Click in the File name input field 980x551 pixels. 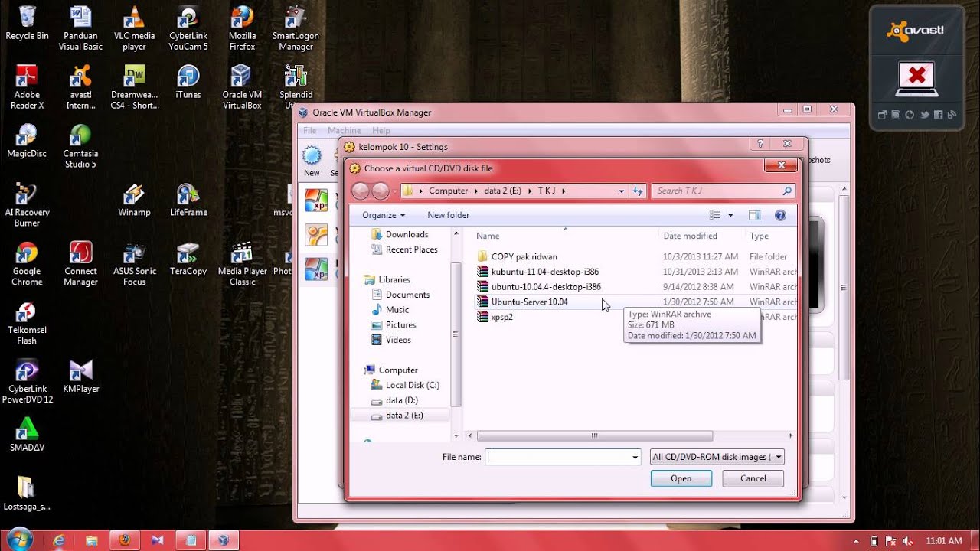558,457
